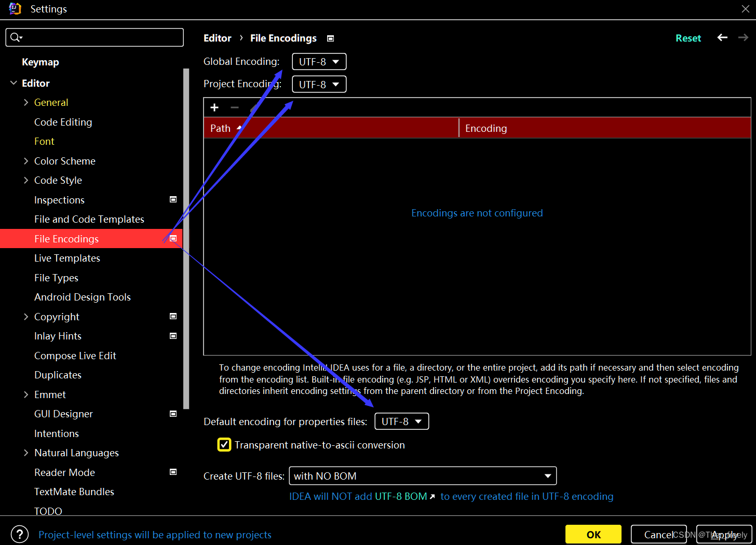Open the Project Encoding dropdown
This screenshot has width=756, height=545.
pos(319,84)
